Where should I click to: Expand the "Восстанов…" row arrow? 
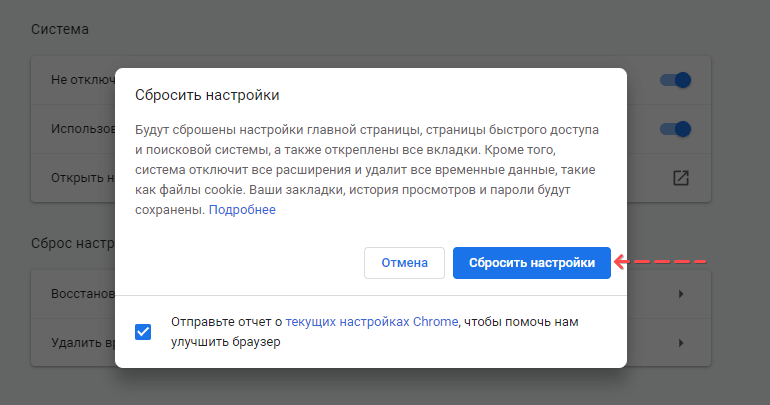(680, 294)
